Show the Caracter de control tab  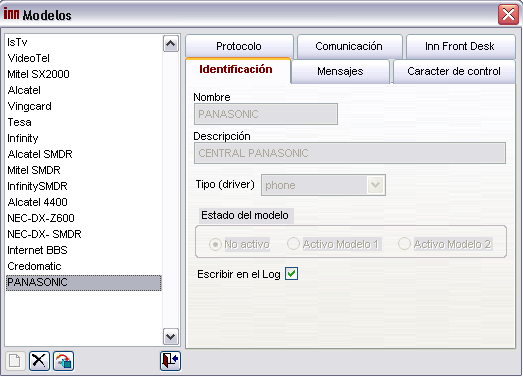(454, 71)
